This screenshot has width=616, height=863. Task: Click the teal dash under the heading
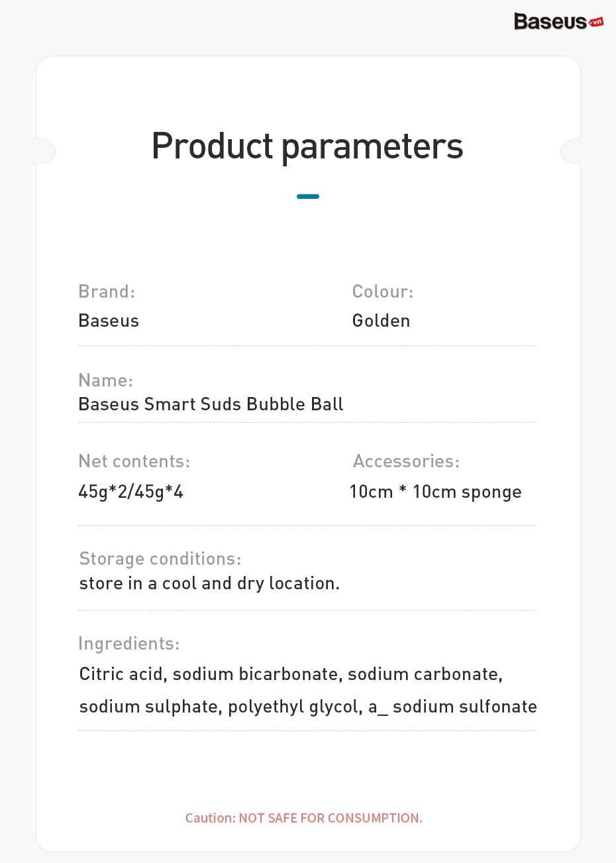coord(308,196)
